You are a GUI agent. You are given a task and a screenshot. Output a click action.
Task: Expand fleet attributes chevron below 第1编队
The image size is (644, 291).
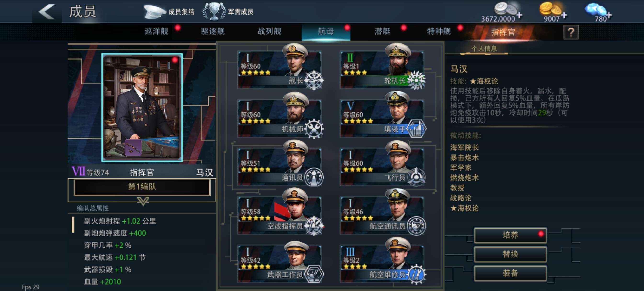[143, 201]
